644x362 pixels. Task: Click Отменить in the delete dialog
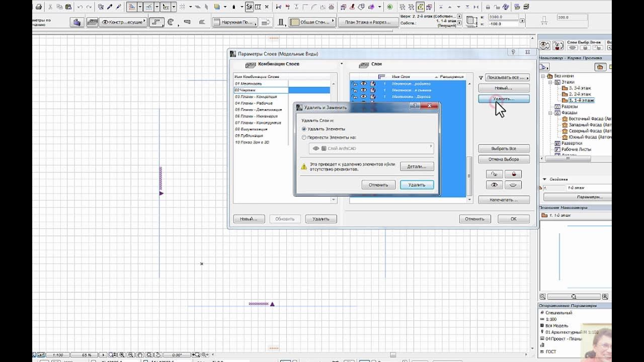[378, 185]
